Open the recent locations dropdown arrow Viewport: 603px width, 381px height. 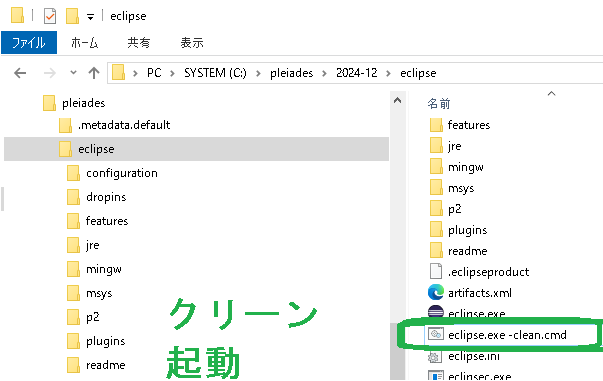(73, 73)
